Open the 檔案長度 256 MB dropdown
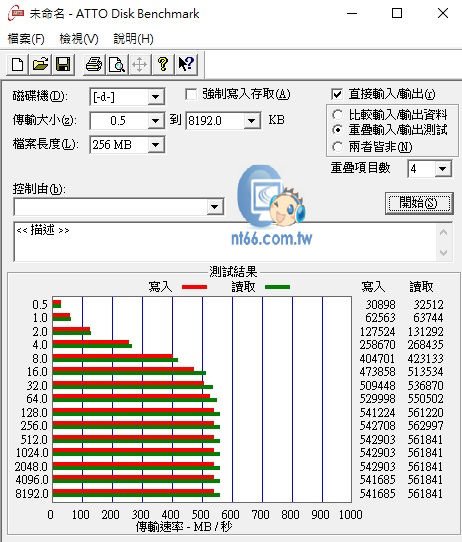462x542 pixels. point(156,144)
